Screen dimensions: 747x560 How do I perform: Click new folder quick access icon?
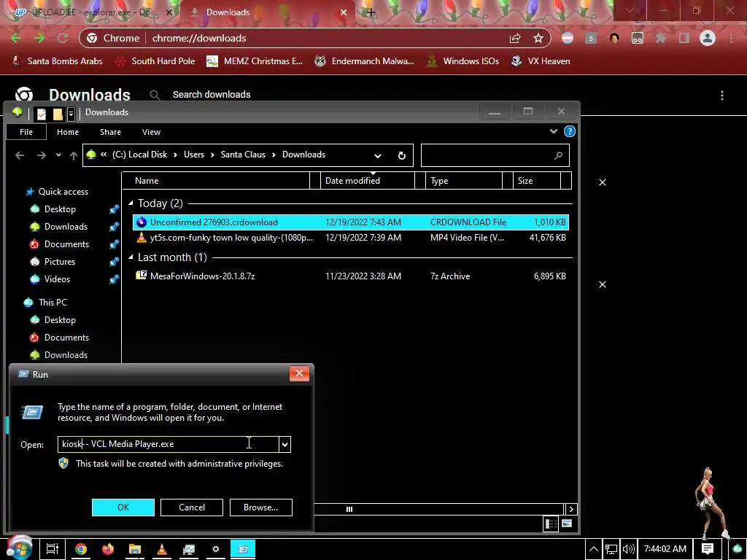click(58, 114)
